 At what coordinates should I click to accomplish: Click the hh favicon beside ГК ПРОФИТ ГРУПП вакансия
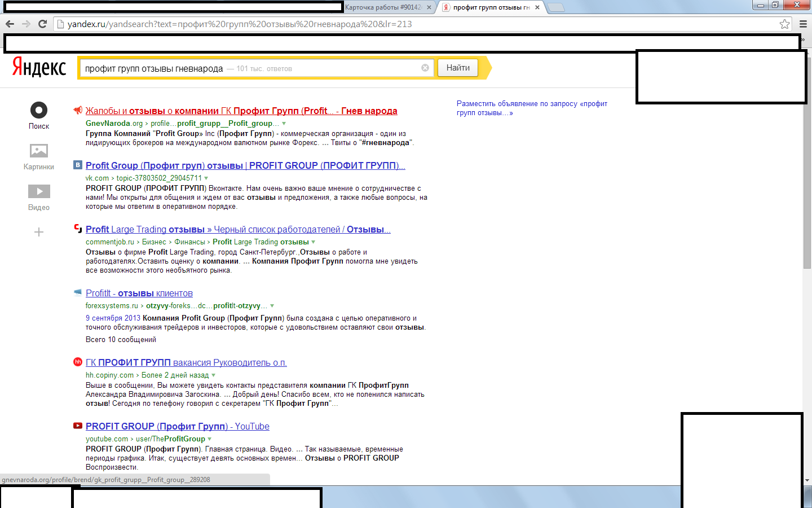click(x=78, y=362)
